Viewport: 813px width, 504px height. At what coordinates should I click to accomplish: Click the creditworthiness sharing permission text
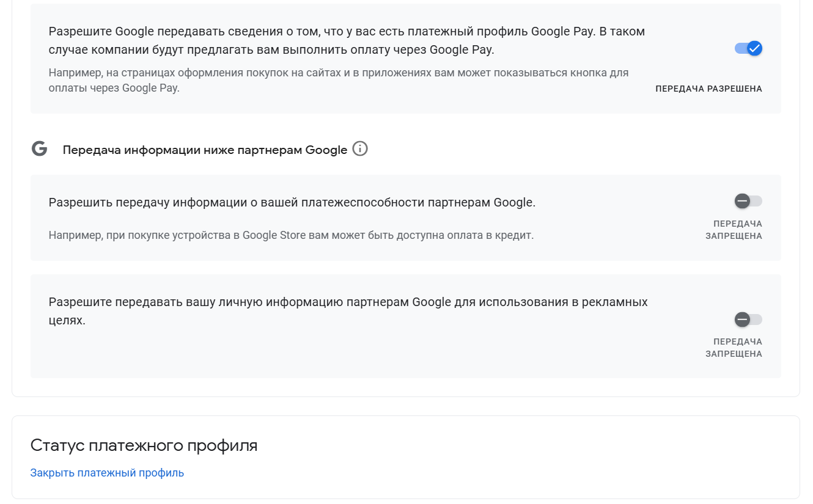pos(292,202)
